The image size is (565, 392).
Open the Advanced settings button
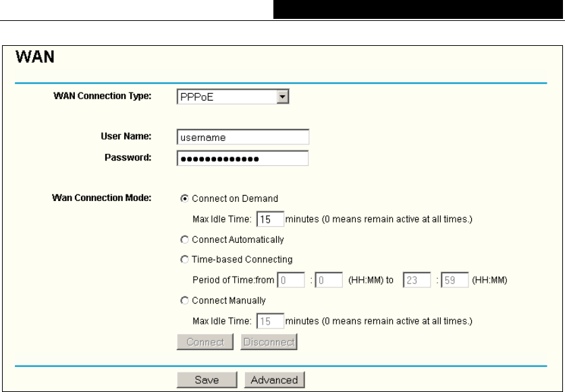(275, 380)
